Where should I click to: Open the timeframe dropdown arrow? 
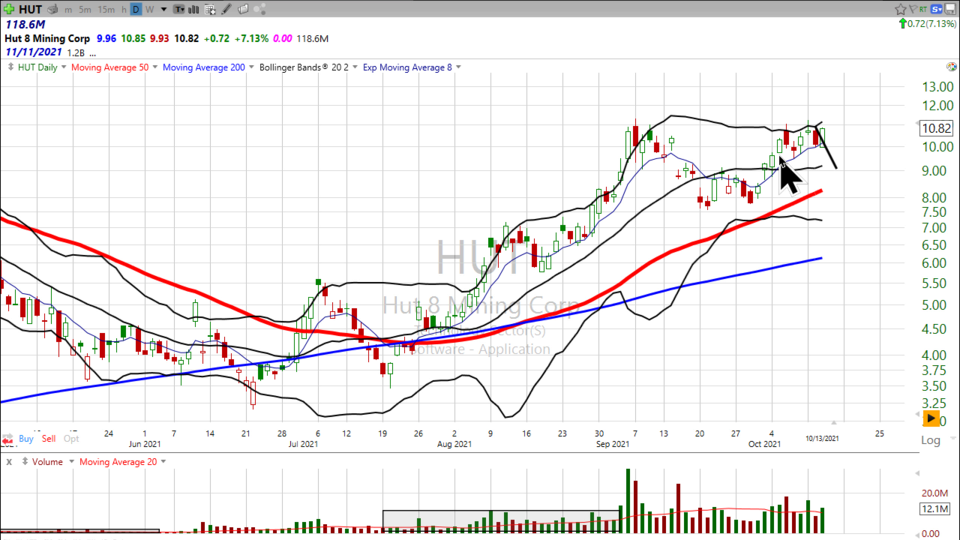click(x=163, y=10)
